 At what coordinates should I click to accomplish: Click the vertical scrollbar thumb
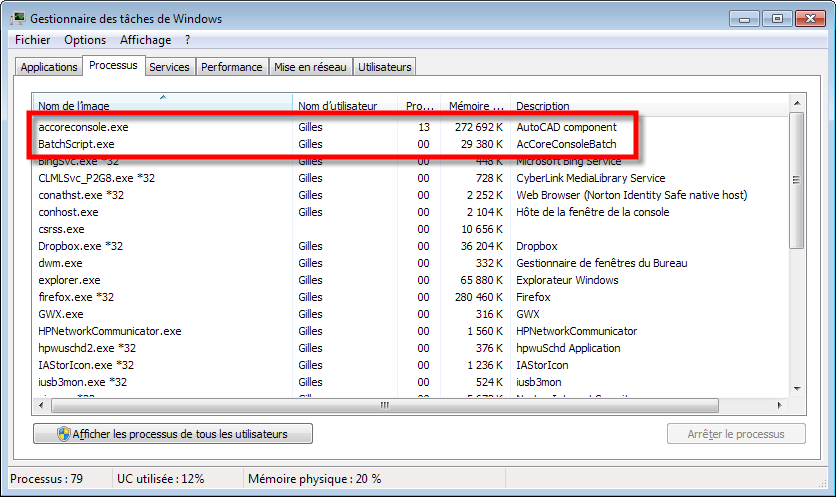click(x=797, y=180)
